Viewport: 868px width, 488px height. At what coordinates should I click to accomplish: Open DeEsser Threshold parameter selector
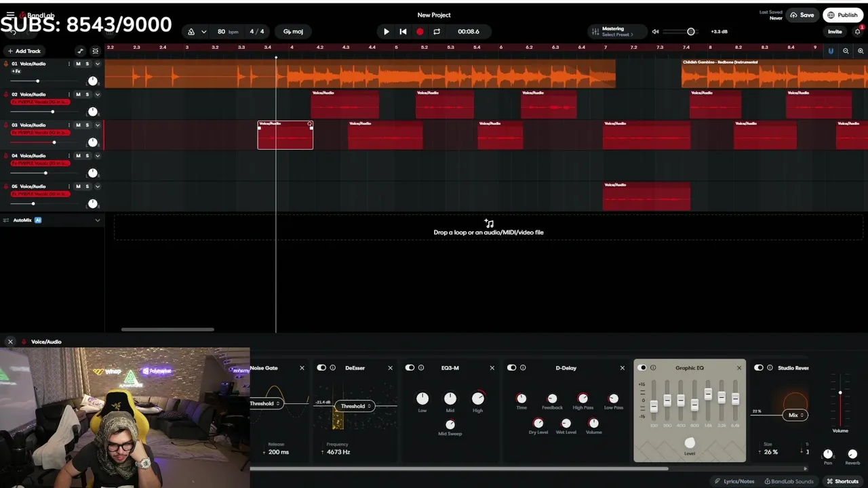coord(356,406)
